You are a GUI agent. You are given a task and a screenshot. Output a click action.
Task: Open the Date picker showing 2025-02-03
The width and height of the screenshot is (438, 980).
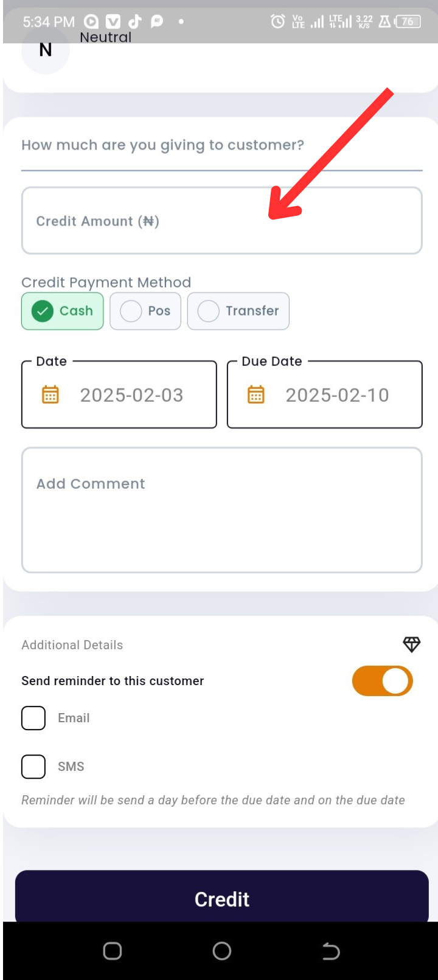[119, 395]
